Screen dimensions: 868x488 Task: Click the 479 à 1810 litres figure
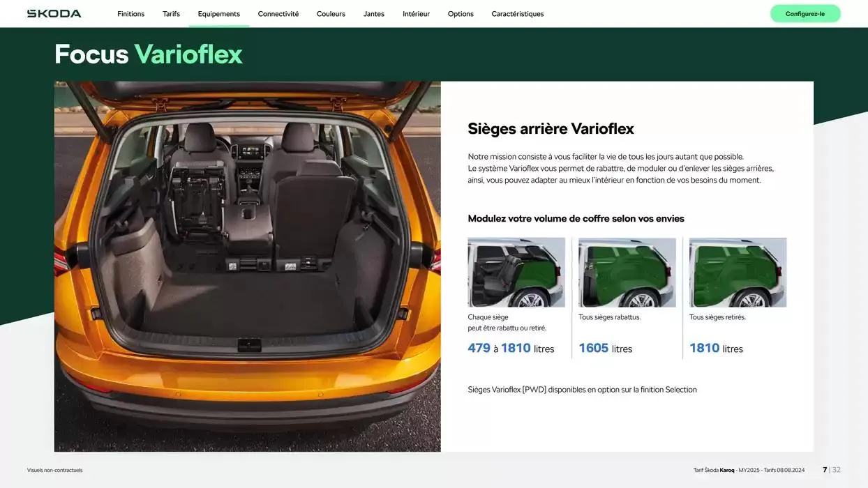pos(511,349)
